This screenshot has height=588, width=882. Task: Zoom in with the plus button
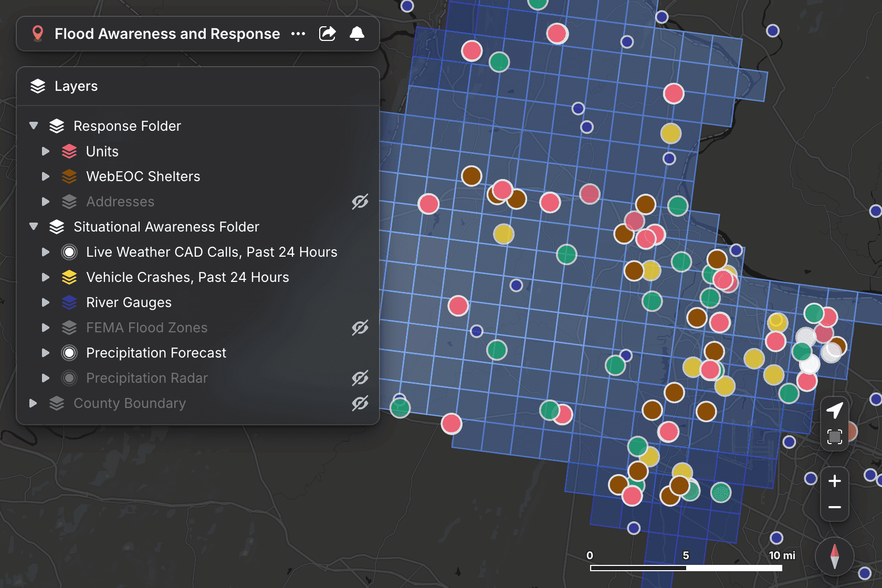(x=835, y=481)
